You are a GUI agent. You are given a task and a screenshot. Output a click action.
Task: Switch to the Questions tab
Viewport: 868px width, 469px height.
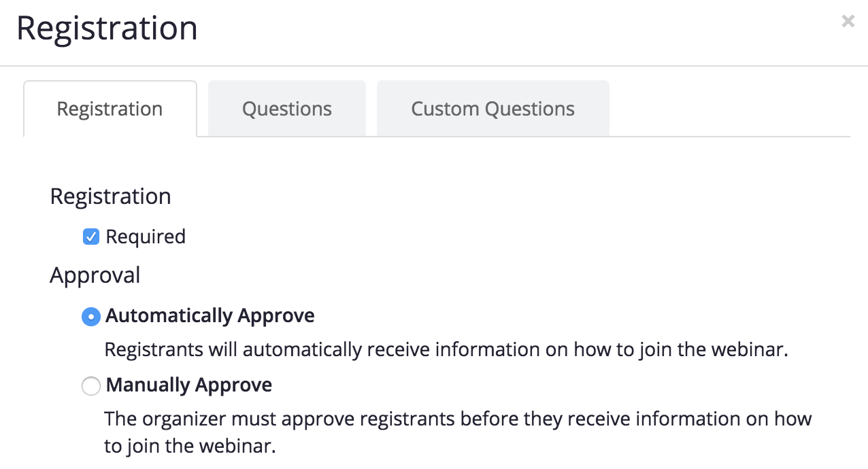click(x=286, y=108)
